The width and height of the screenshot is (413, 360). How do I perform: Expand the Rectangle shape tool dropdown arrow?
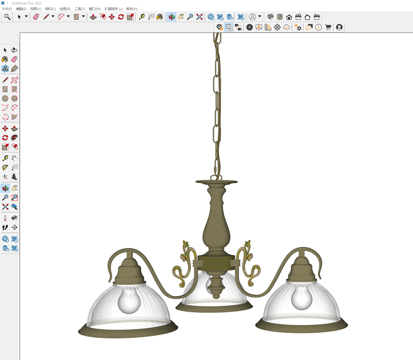point(84,17)
